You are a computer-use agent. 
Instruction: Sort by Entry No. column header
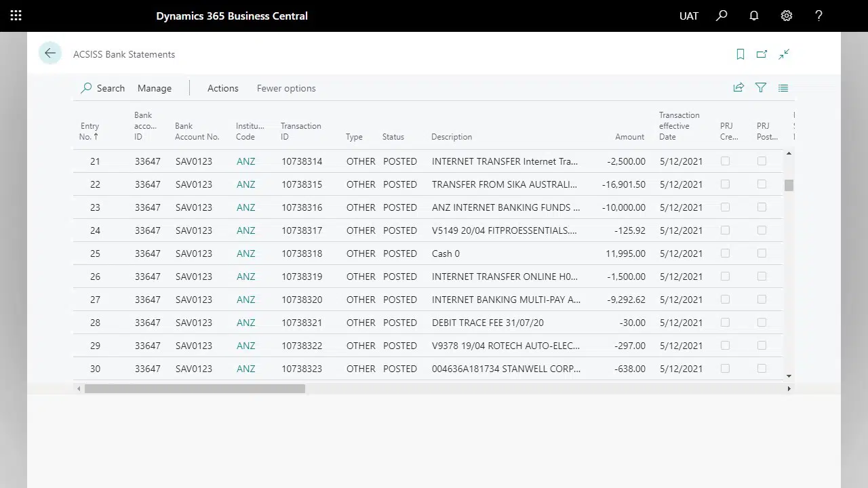tap(90, 131)
